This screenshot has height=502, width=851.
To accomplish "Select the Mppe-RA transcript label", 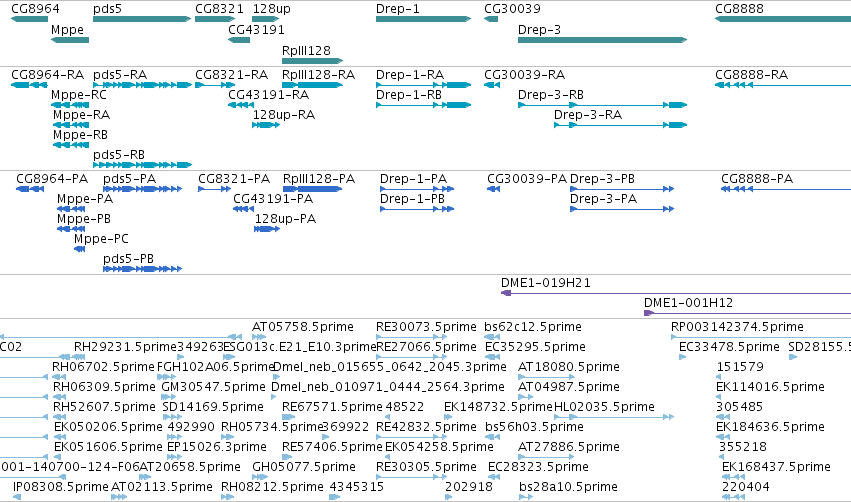I will 81,115.
